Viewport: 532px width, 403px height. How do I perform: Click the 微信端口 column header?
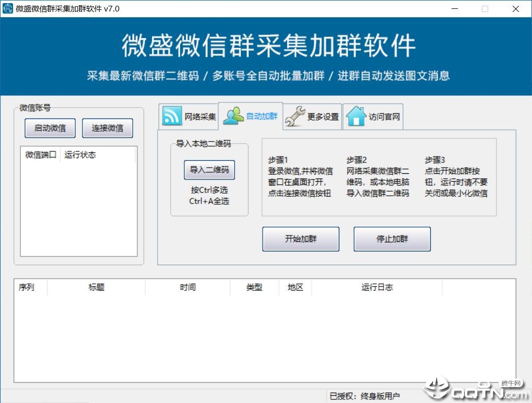click(41, 155)
